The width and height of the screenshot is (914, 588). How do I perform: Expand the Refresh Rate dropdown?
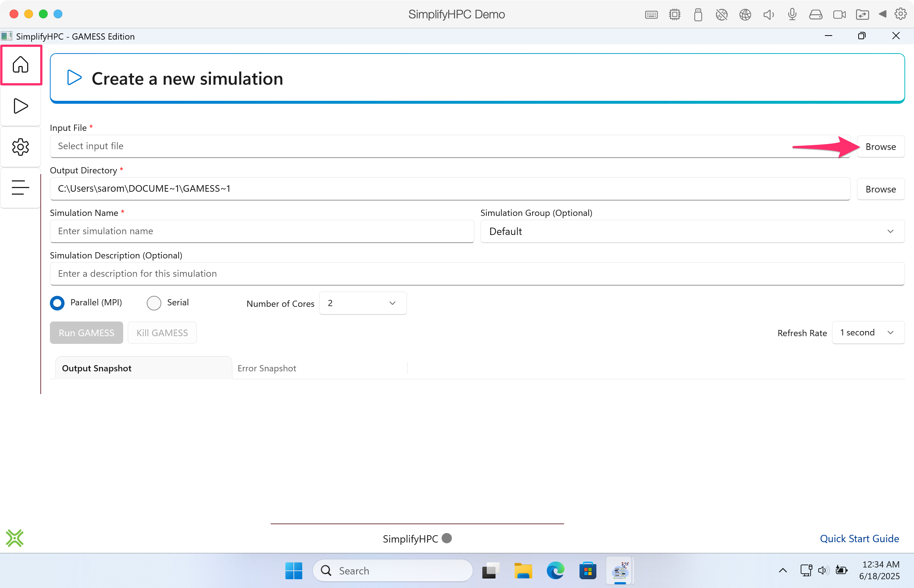point(868,332)
